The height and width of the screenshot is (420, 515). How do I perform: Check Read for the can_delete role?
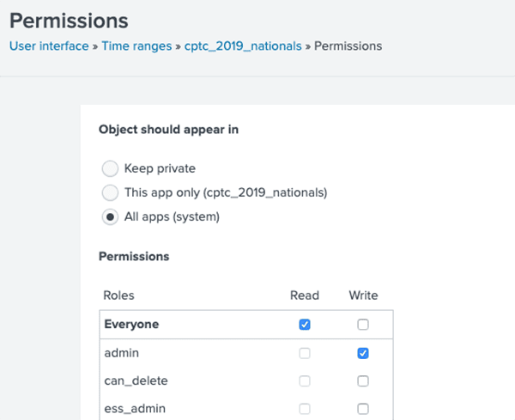pos(305,381)
